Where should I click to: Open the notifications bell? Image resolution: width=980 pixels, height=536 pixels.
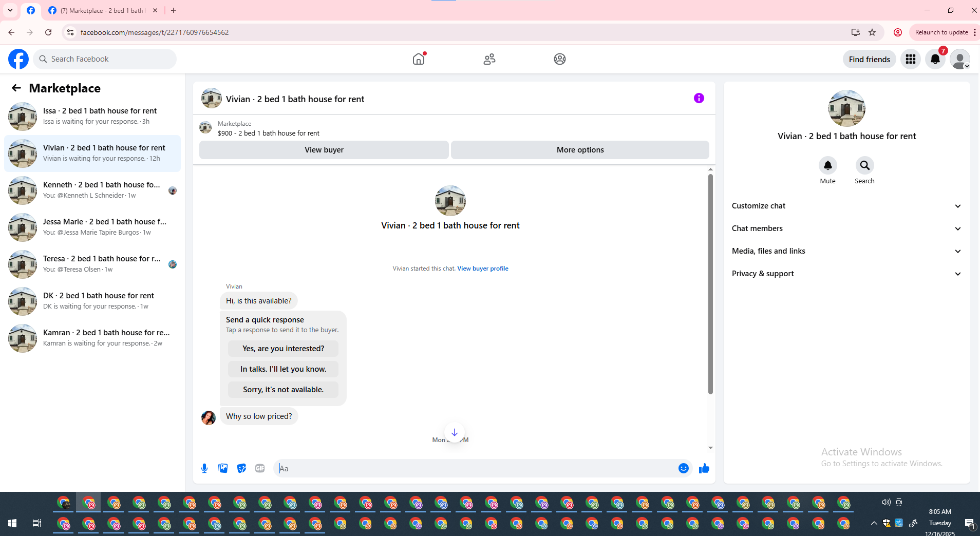tap(935, 59)
